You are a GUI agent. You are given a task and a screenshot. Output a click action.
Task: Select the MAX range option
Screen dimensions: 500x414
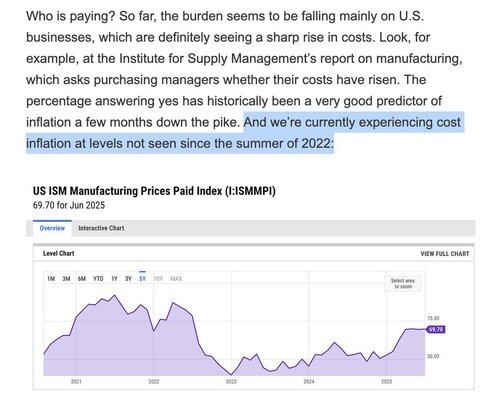[176, 279]
